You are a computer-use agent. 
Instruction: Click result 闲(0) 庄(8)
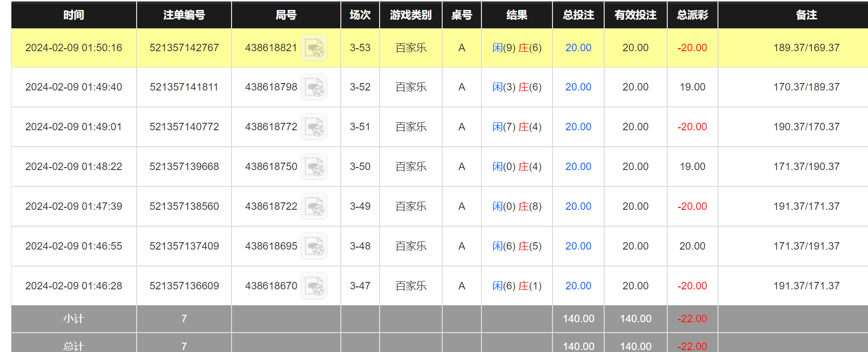click(x=517, y=206)
